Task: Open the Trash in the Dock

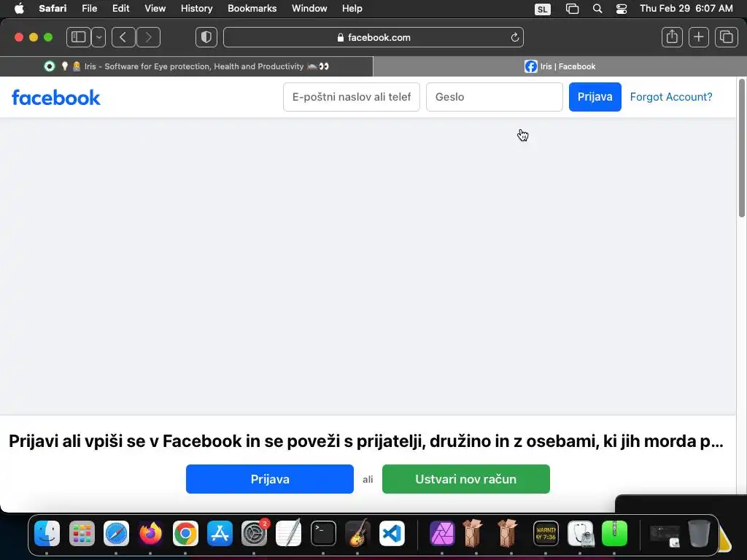Action: 699,533
